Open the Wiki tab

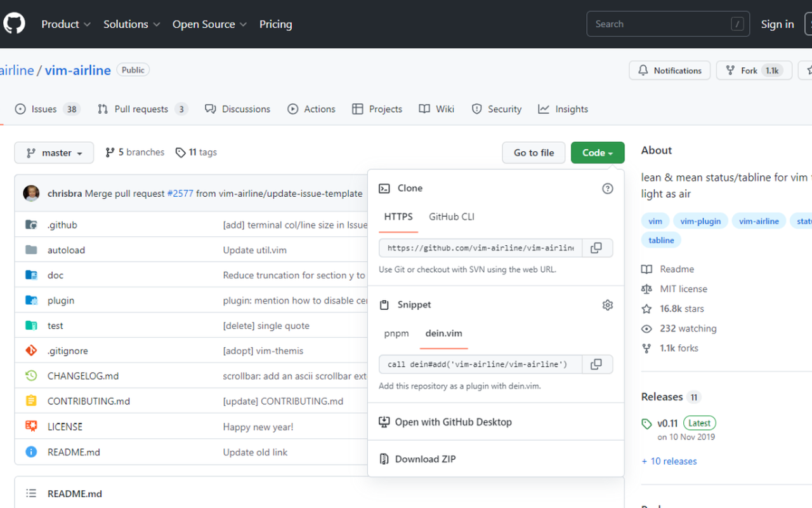(x=437, y=109)
